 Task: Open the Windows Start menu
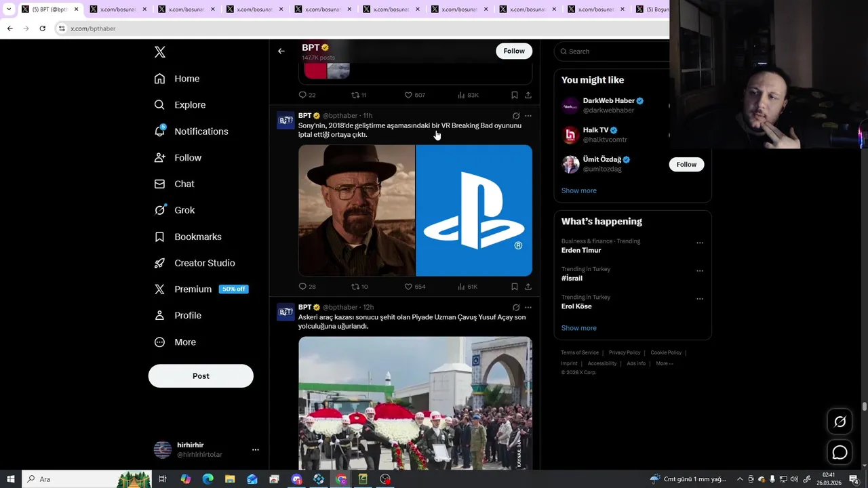pos(10,479)
